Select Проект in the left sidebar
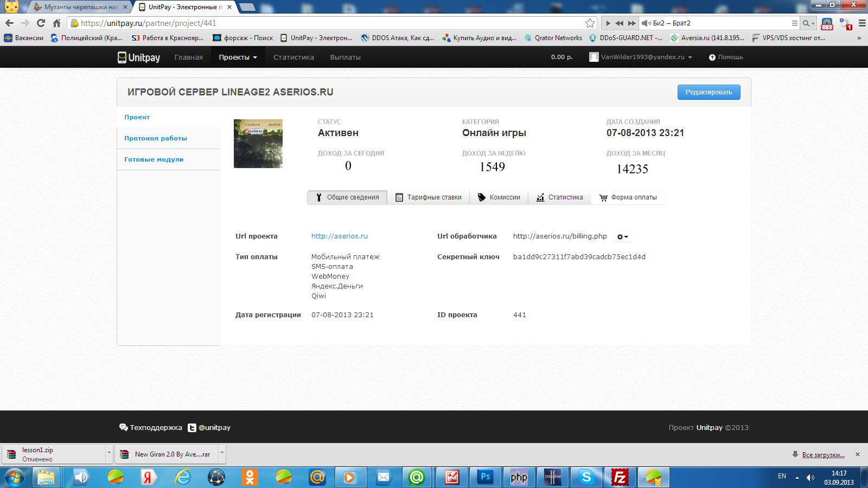Screen dimensions: 868x488 137,117
